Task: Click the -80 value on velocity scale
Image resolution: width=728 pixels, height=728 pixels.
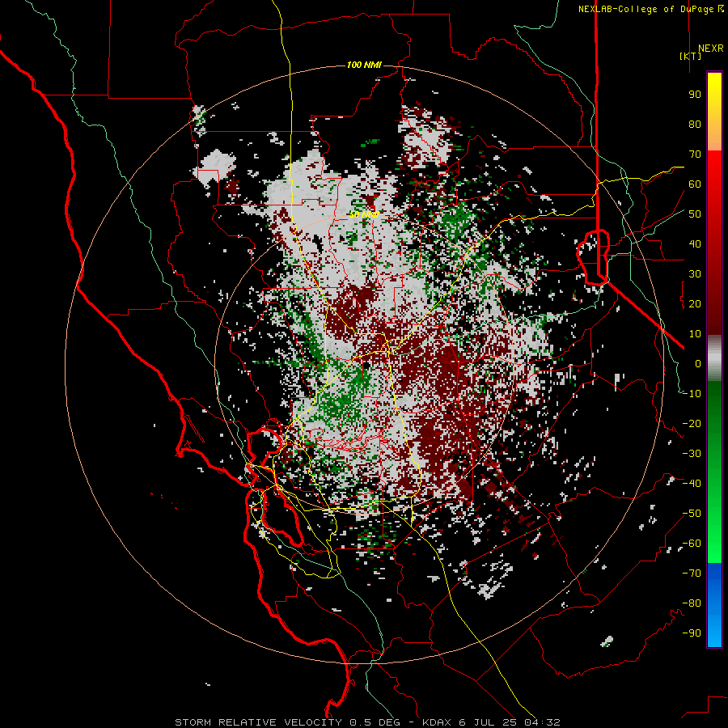Action: [692, 603]
